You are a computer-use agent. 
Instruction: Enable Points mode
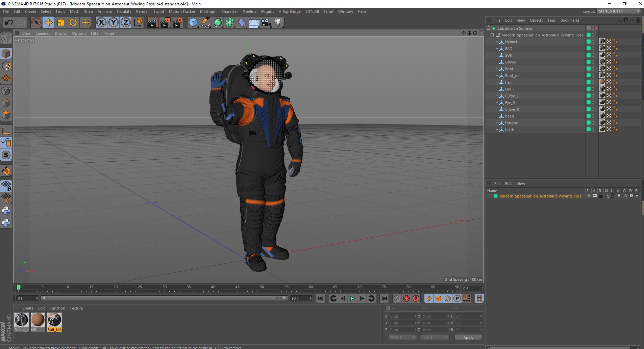[6, 91]
